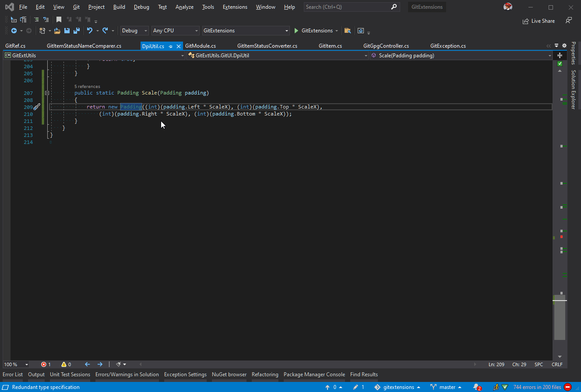Open notifications via the bell icon
This screenshot has height=392, width=581.
(x=475, y=387)
